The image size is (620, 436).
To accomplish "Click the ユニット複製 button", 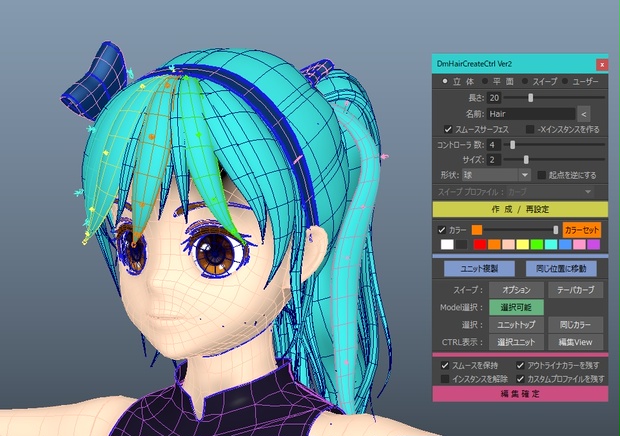I will 479,268.
